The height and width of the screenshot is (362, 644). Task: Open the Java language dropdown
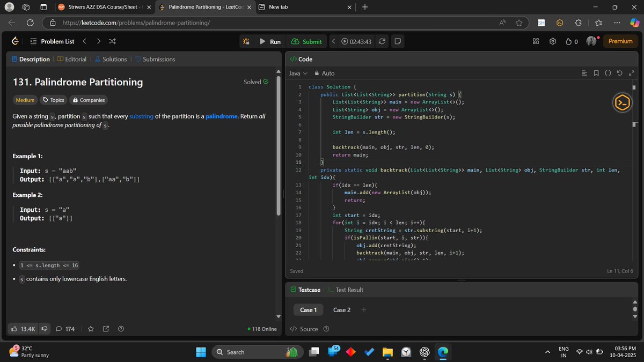[x=298, y=73]
